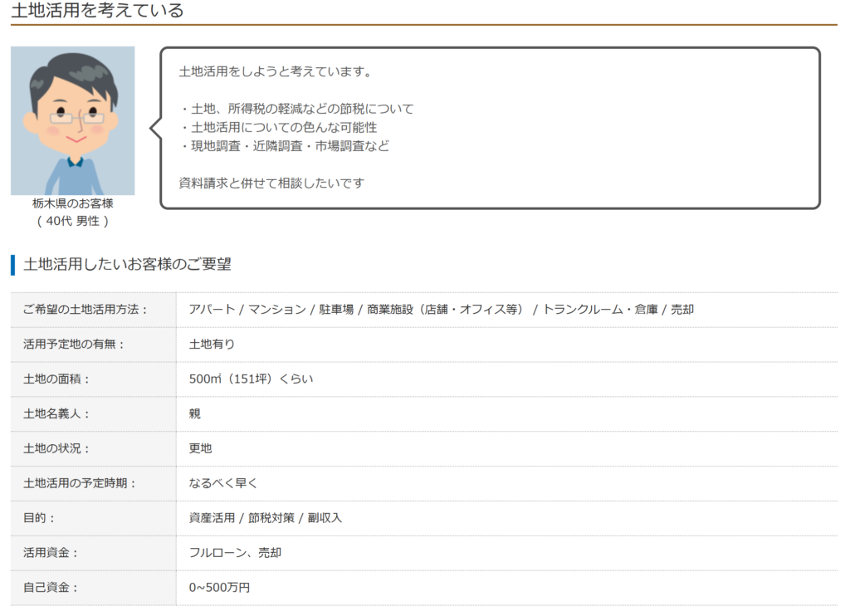Click label '自己資金：'
This screenshot has height=616, width=850.
pos(51,587)
